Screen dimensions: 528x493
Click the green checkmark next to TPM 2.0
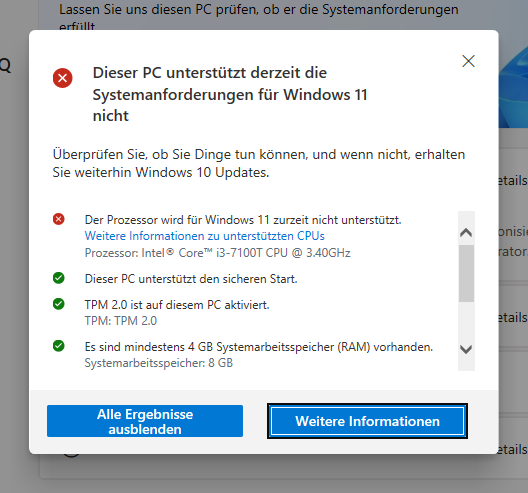pos(59,304)
